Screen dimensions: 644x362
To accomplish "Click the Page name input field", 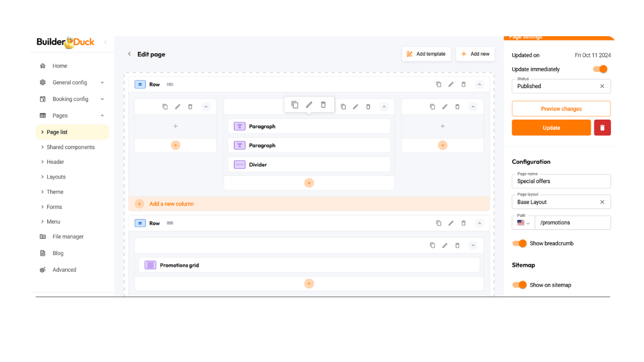I will tap(561, 182).
